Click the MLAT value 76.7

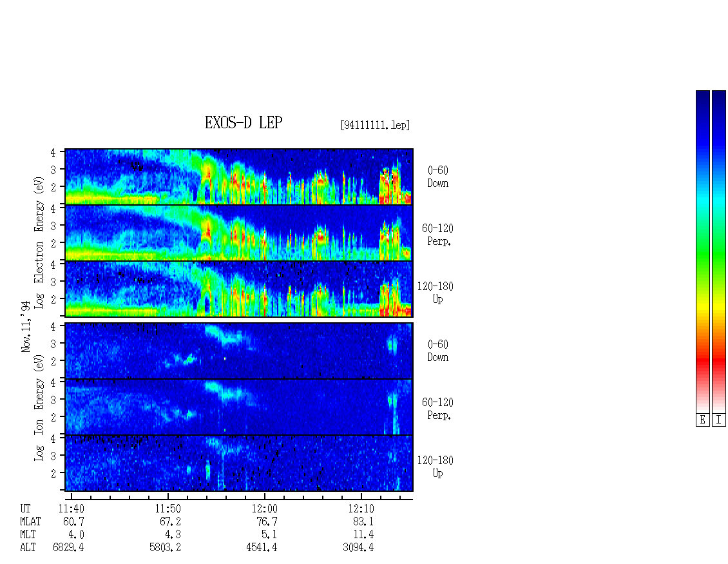[267, 521]
